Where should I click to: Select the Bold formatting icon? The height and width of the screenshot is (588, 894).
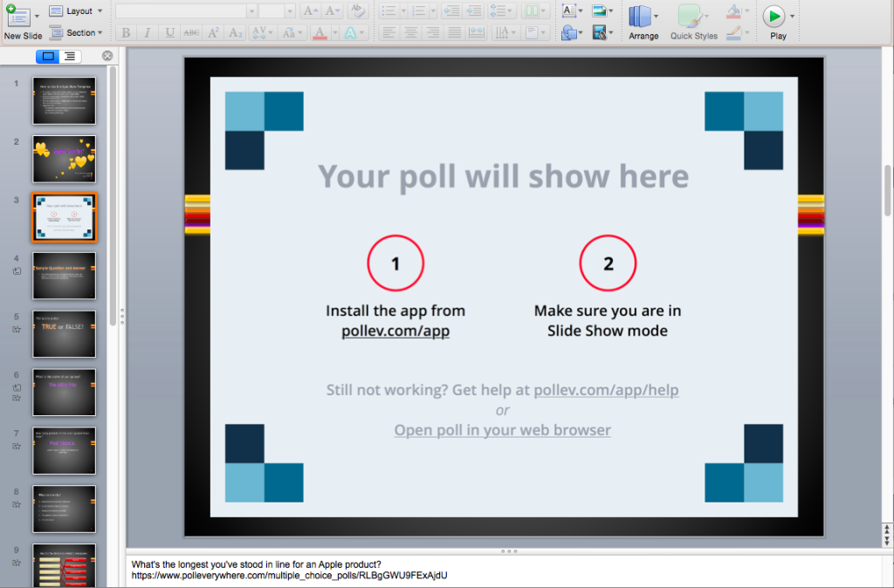[x=125, y=32]
